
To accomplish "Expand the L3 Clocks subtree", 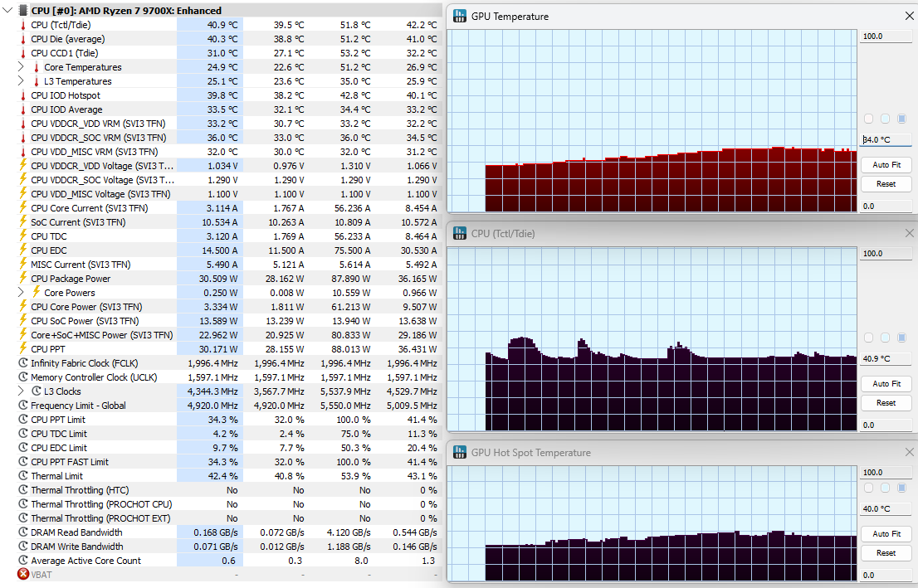I will [x=21, y=391].
